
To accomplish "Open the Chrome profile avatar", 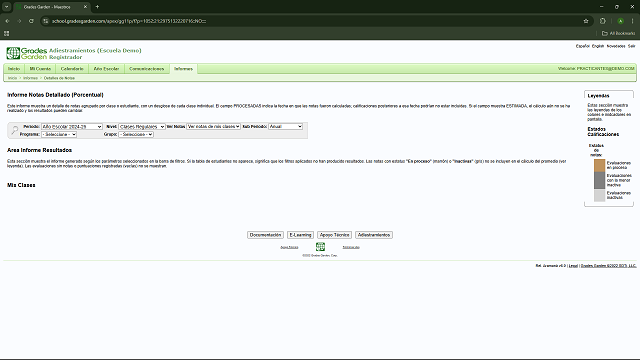I will [x=620, y=21].
